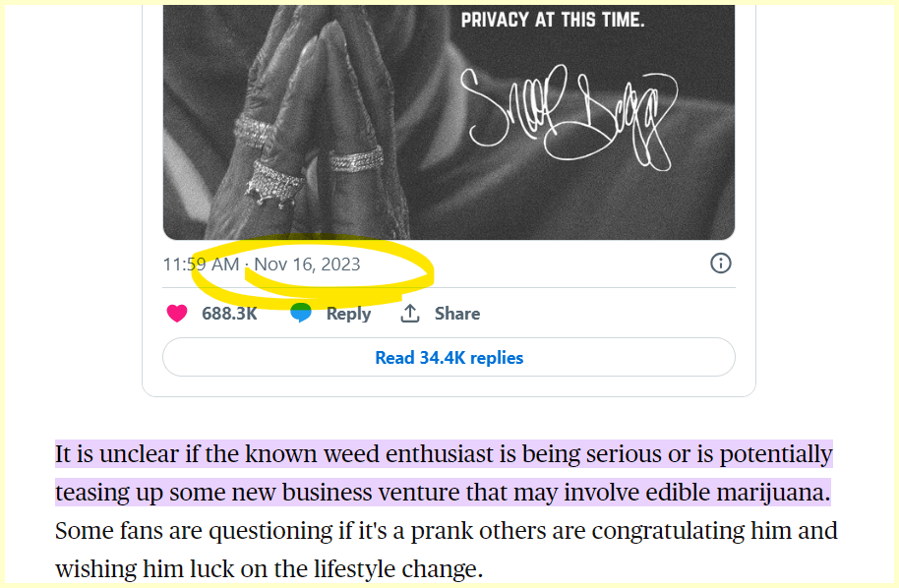Select the Share label on the tweet

457,314
